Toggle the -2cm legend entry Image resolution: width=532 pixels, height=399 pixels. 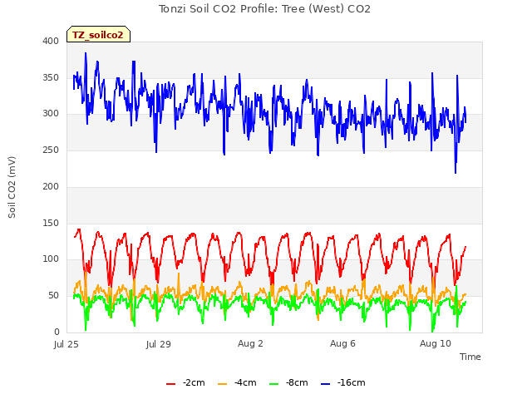click(185, 382)
